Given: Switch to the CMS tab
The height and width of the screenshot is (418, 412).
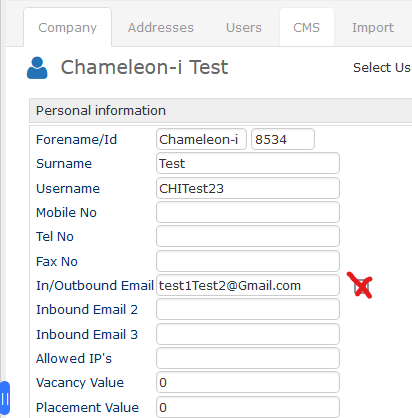Looking at the screenshot, I should pos(307,28).
